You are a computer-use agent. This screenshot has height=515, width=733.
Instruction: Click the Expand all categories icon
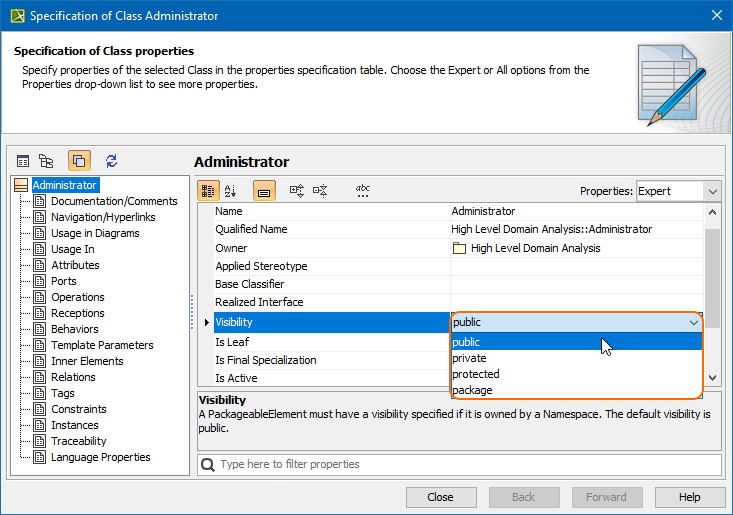tap(297, 190)
